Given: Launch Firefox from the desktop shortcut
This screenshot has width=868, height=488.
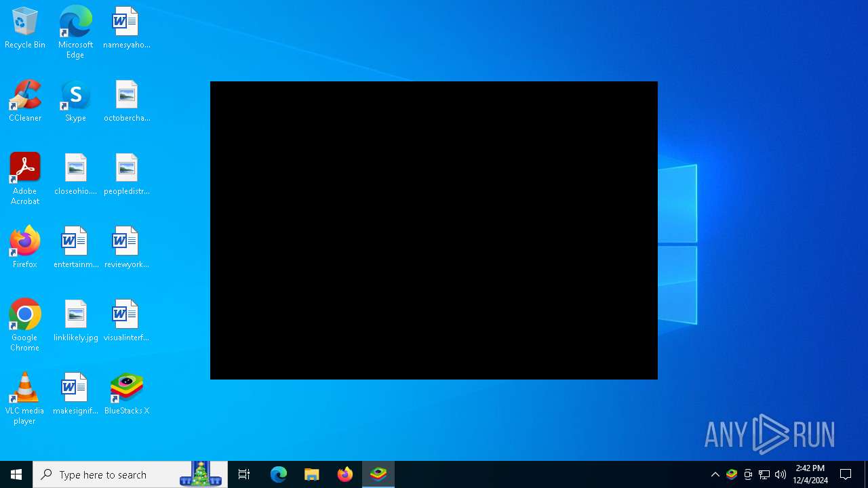Looking at the screenshot, I should coord(25,248).
